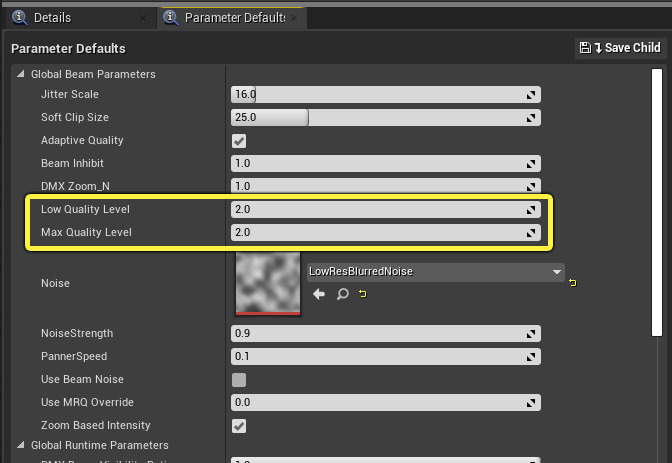Collapse the Global Beam Parameters section
The height and width of the screenshot is (463, 672).
tap(22, 74)
